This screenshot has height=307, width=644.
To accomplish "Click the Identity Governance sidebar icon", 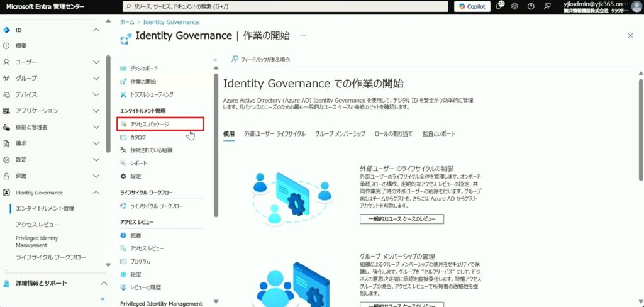I will [x=6, y=193].
